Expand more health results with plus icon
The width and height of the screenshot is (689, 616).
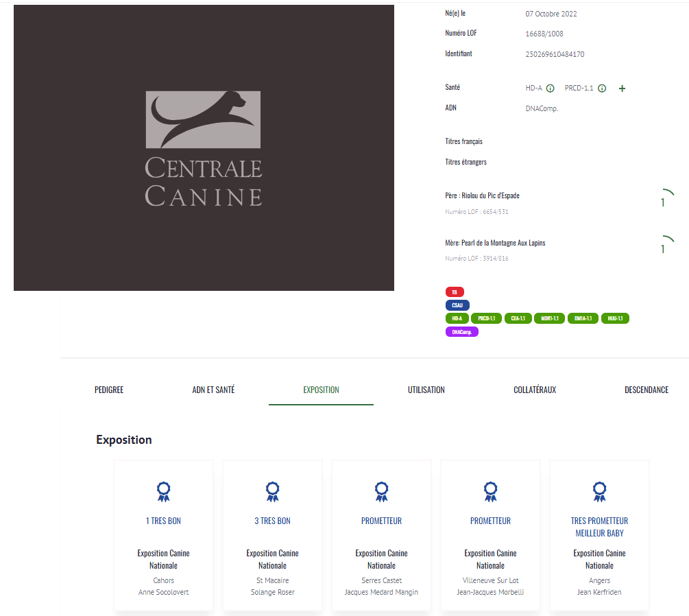coord(622,88)
